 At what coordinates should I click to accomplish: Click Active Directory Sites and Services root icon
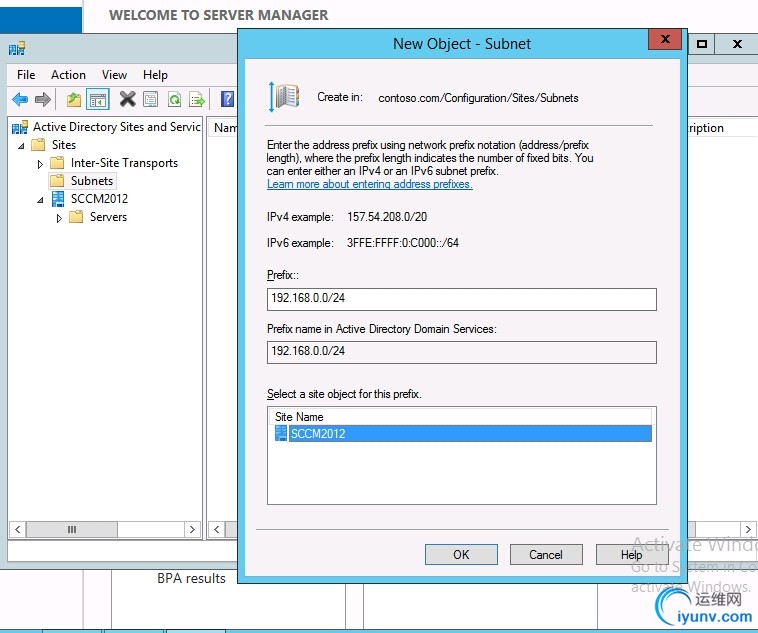(x=20, y=127)
